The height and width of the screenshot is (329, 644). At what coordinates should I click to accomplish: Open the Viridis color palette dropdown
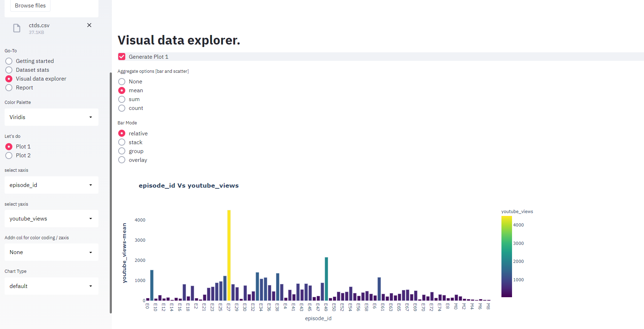pos(51,117)
